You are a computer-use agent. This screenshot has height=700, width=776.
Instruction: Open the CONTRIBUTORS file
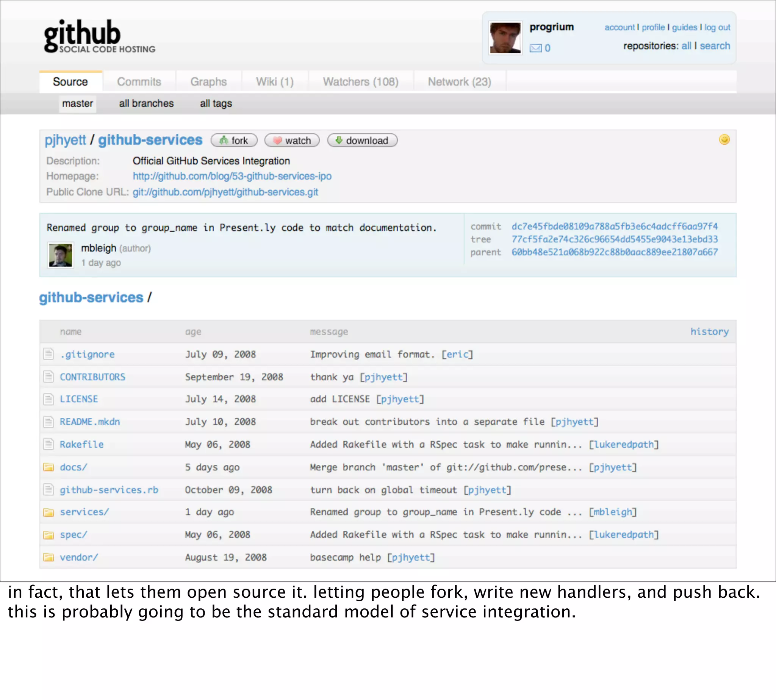(92, 377)
